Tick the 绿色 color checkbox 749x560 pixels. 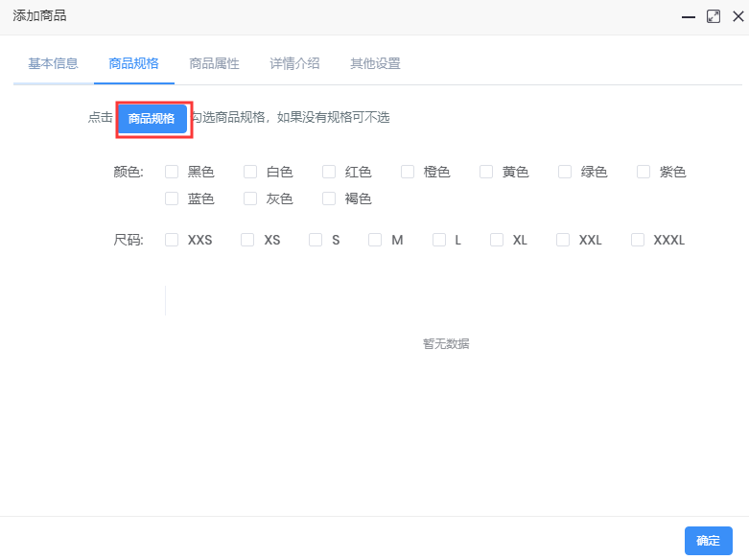tap(565, 172)
